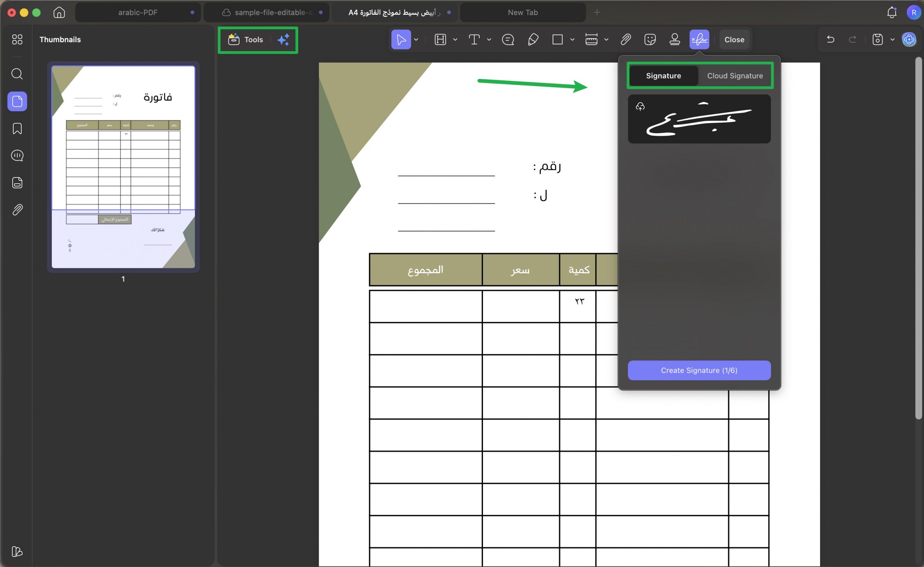The width and height of the screenshot is (924, 567).
Task: Select the pencil drawing tool
Action: (x=533, y=39)
